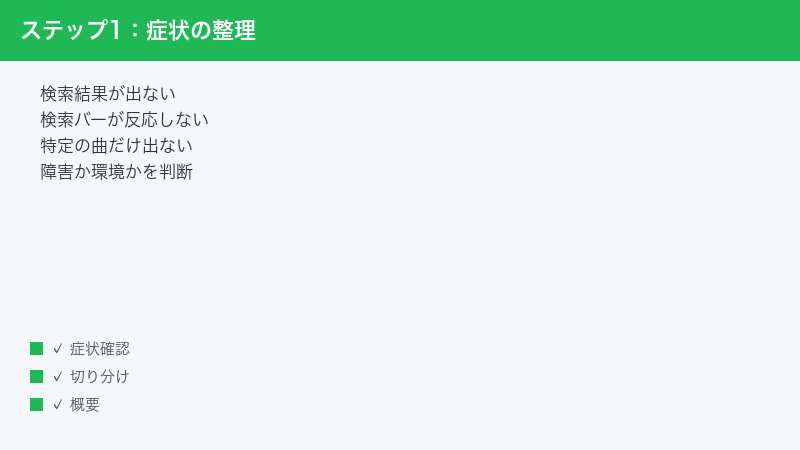Select the 切り分け list label
Image resolution: width=800 pixels, height=450 pixels.
[99, 377]
